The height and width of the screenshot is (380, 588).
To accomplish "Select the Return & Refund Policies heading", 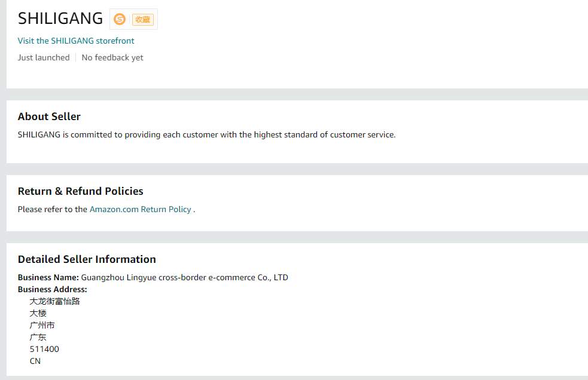I will coord(81,191).
